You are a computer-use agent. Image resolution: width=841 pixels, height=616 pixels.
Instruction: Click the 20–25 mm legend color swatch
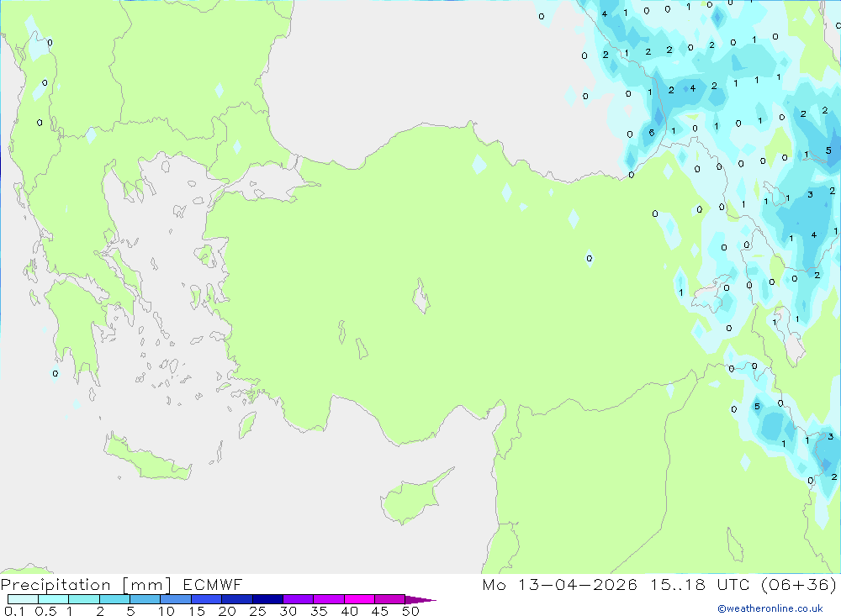(x=236, y=599)
